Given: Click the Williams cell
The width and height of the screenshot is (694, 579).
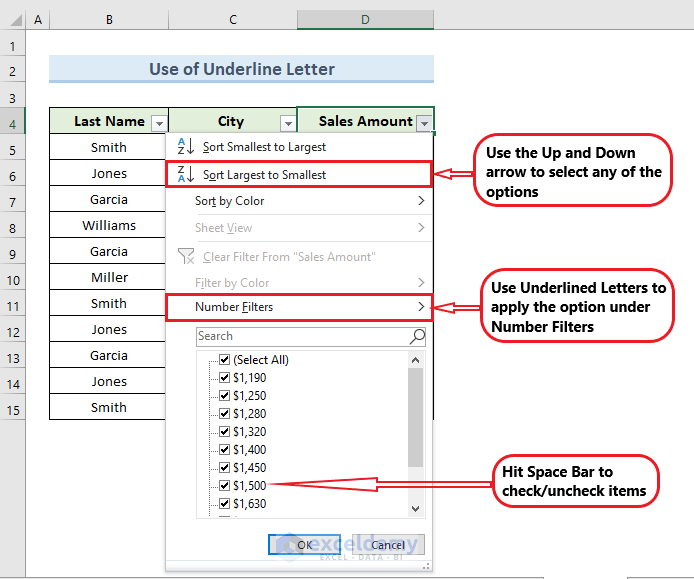Looking at the screenshot, I should click(109, 225).
